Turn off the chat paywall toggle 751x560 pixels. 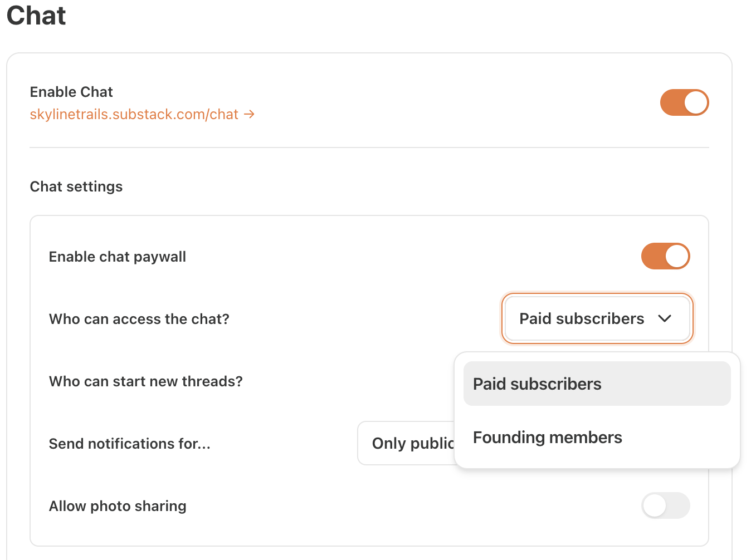click(665, 256)
